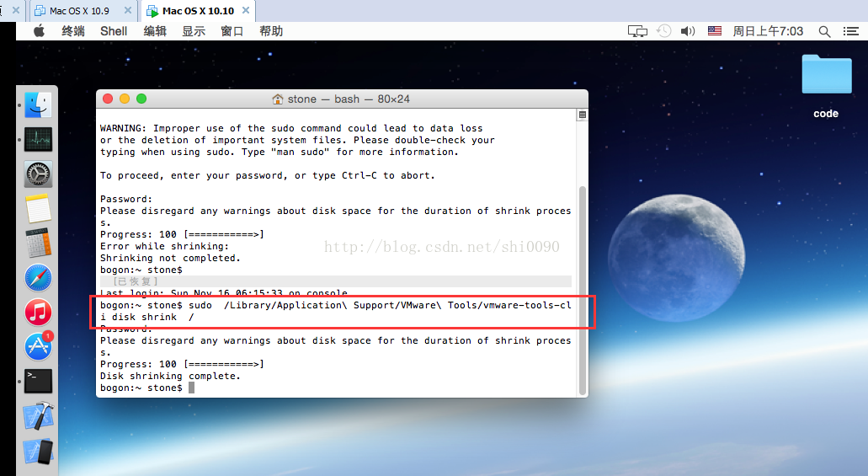Launch Xcode from the dock

point(38,415)
